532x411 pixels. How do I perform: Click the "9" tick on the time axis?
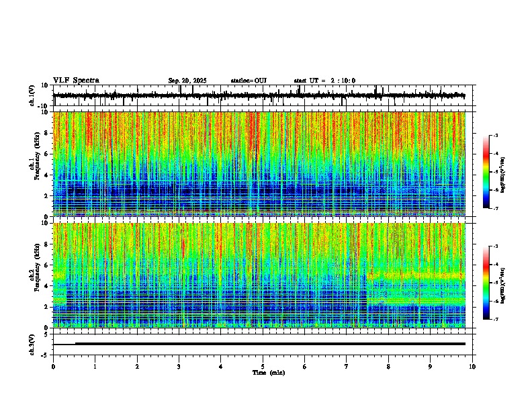point(430,367)
